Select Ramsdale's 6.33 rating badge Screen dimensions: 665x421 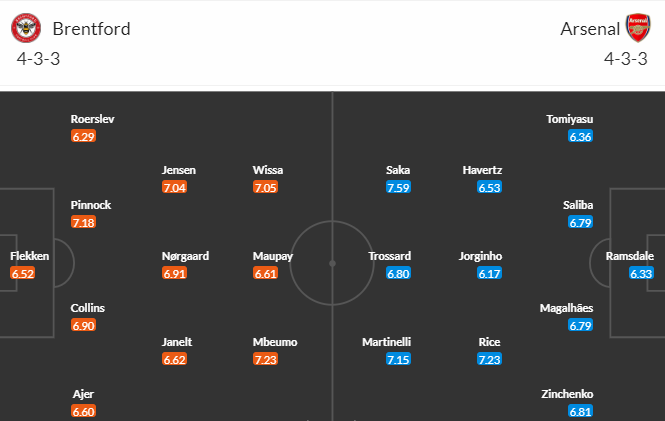pyautogui.click(x=641, y=273)
